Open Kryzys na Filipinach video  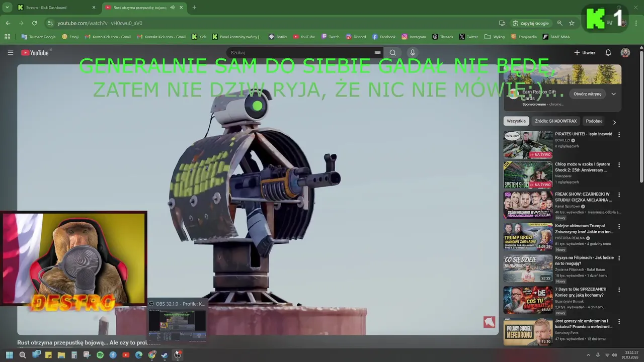pos(584,260)
